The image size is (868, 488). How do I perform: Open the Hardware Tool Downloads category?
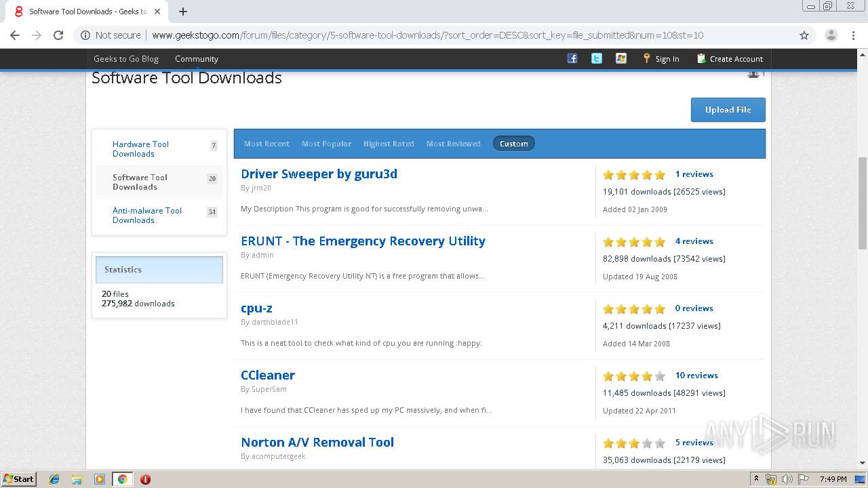140,149
